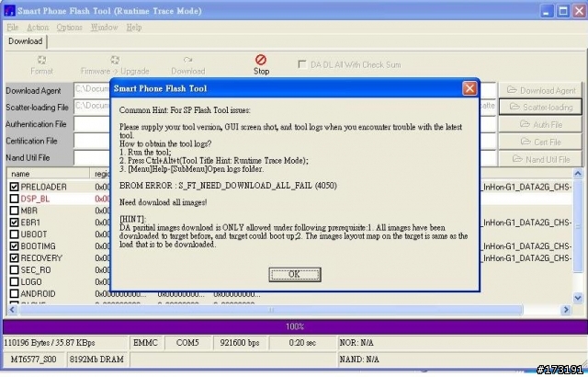Click the purple 100% progress bar
Viewport: 588px width, 377px height.
pos(294,326)
